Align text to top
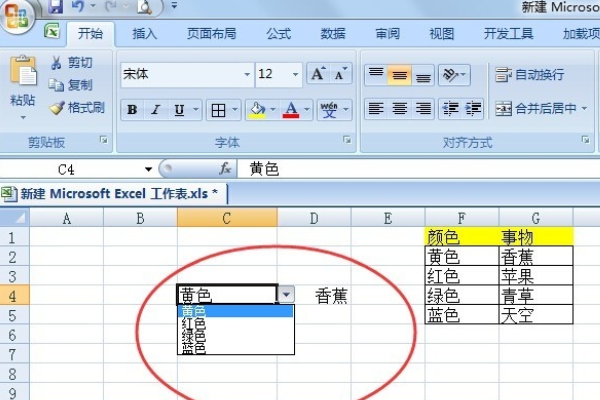This screenshot has height=400, width=600. pos(376,74)
